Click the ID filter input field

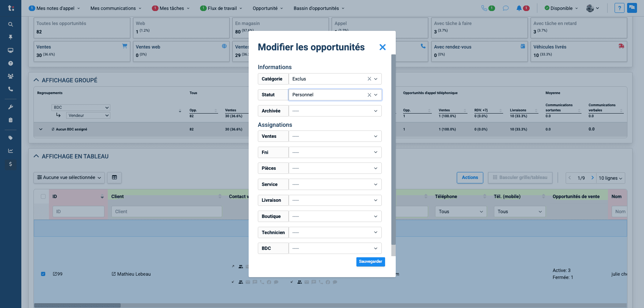[x=78, y=212]
